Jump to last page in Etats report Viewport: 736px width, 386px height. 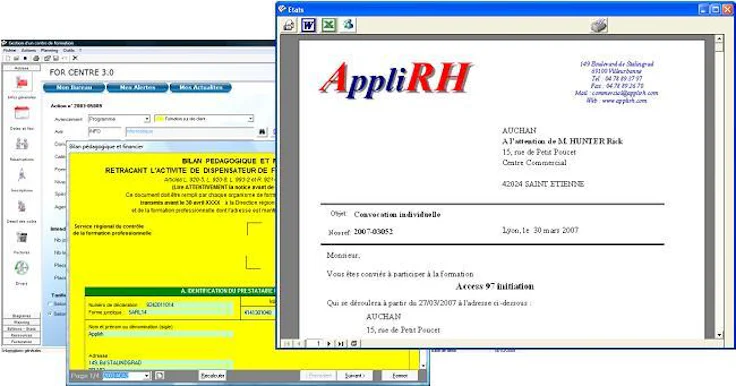tap(340, 343)
